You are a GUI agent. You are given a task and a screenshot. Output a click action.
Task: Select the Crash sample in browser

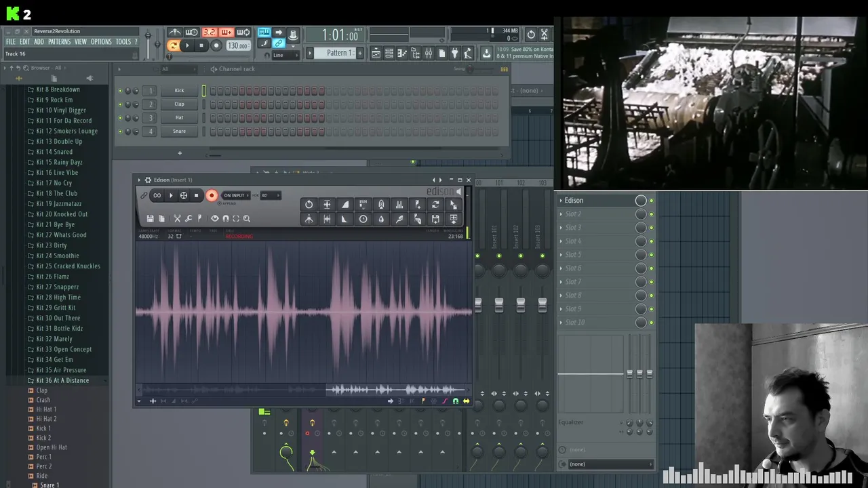click(43, 400)
